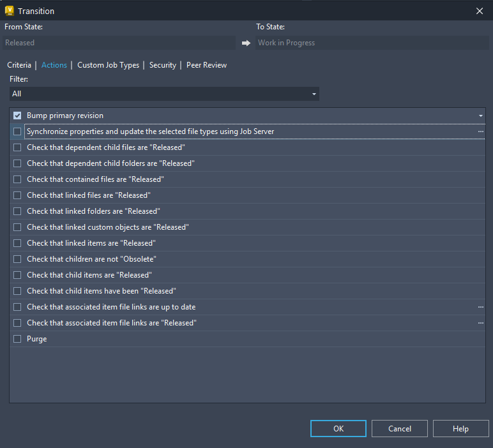This screenshot has height=448, width=493.
Task: Enable Synchronize properties using Job Server
Action: [x=17, y=131]
